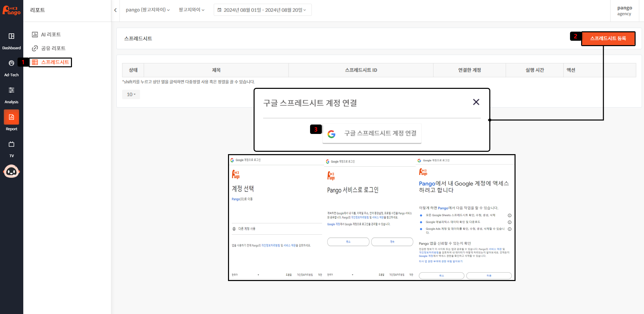The height and width of the screenshot is (314, 644).
Task: Close the 구글 스프레드시트 계정 연결 dialog
Action: [x=476, y=102]
